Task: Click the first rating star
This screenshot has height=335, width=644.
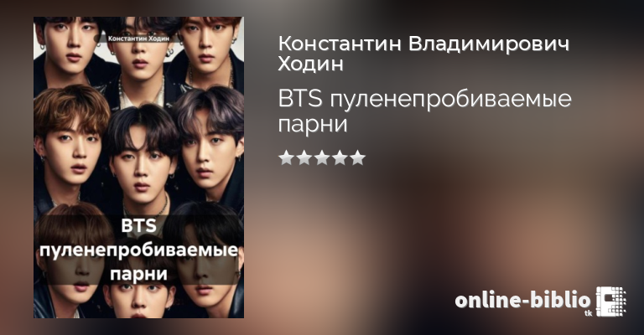Action: pos(286,157)
